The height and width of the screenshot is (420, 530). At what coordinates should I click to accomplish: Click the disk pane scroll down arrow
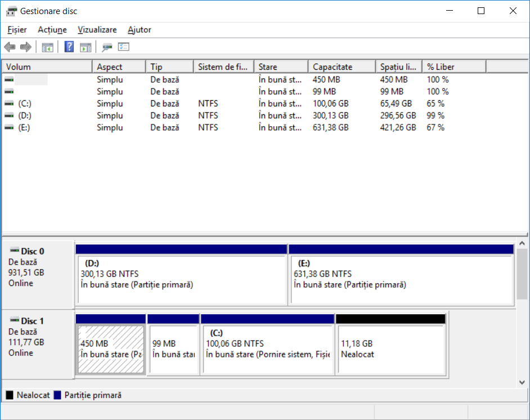[x=522, y=382]
